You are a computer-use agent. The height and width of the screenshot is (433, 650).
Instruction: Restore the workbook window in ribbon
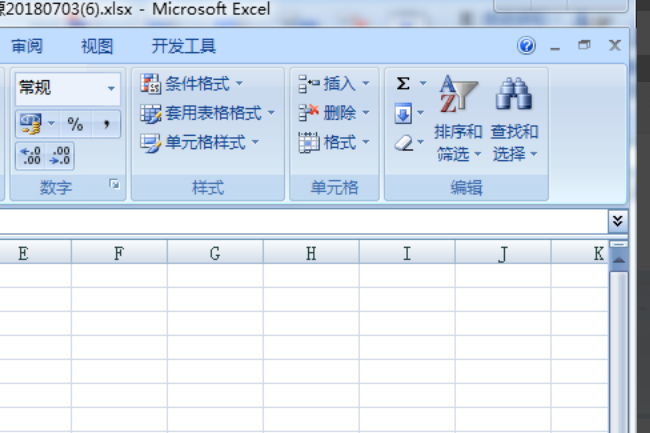pyautogui.click(x=585, y=45)
